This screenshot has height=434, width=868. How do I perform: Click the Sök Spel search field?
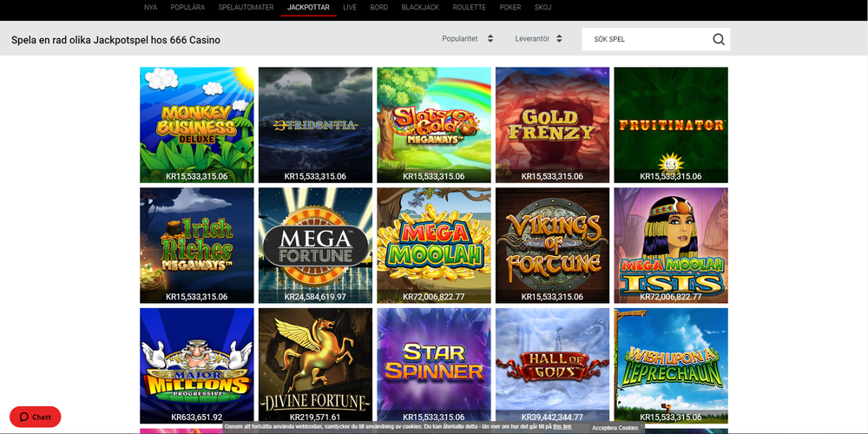coord(656,39)
